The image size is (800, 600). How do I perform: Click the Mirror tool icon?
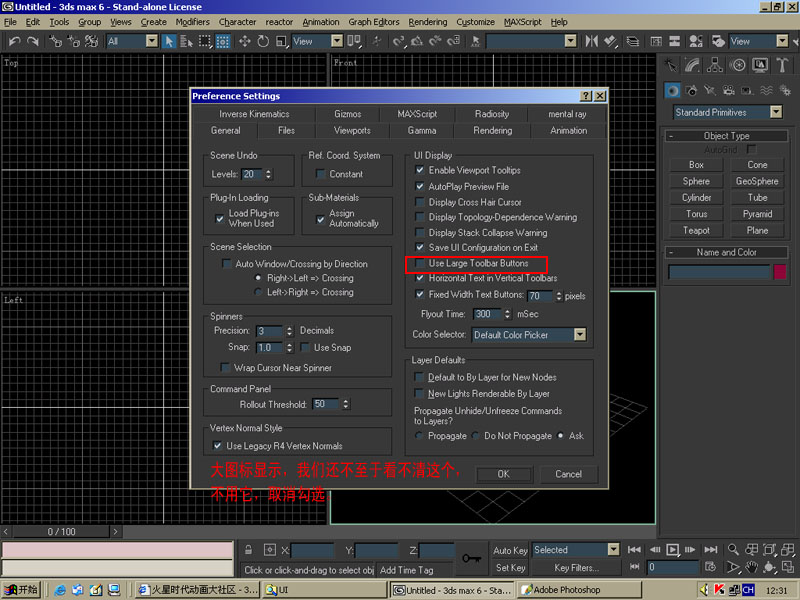point(591,41)
